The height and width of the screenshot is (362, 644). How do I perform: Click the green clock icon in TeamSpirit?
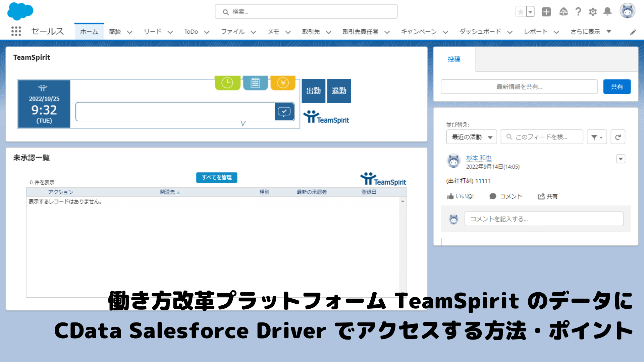pyautogui.click(x=227, y=83)
